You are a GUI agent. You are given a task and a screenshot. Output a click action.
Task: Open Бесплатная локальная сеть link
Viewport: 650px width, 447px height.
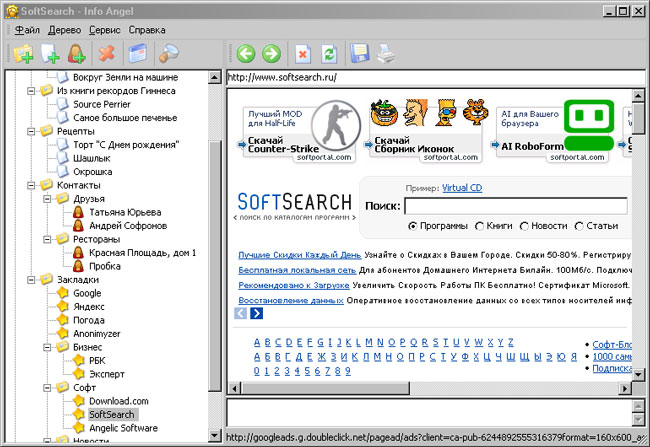pos(297,270)
